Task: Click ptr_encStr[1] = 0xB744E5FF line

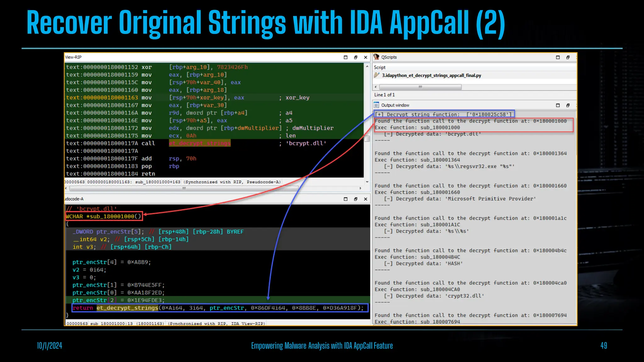Action: (119, 285)
